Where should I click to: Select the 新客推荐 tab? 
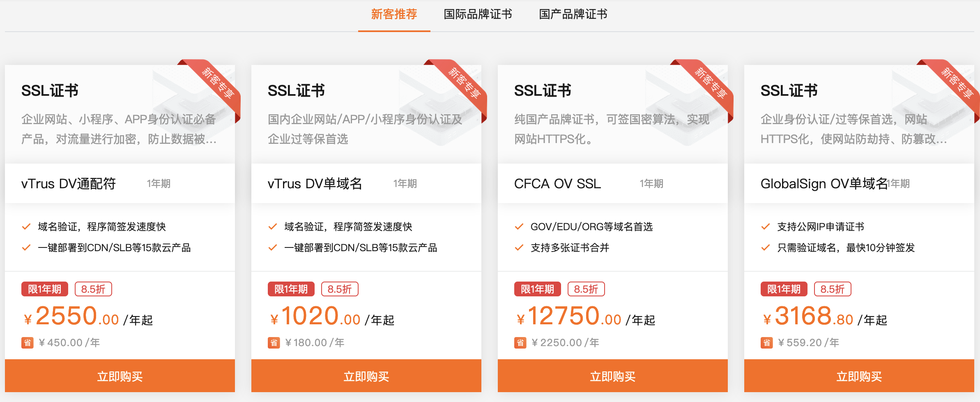click(394, 14)
